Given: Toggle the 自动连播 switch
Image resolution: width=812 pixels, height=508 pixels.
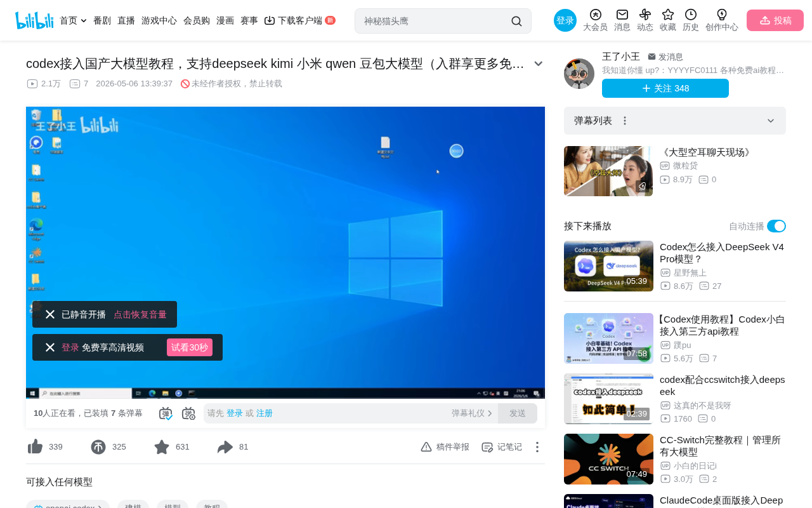Looking at the screenshot, I should [x=776, y=226].
